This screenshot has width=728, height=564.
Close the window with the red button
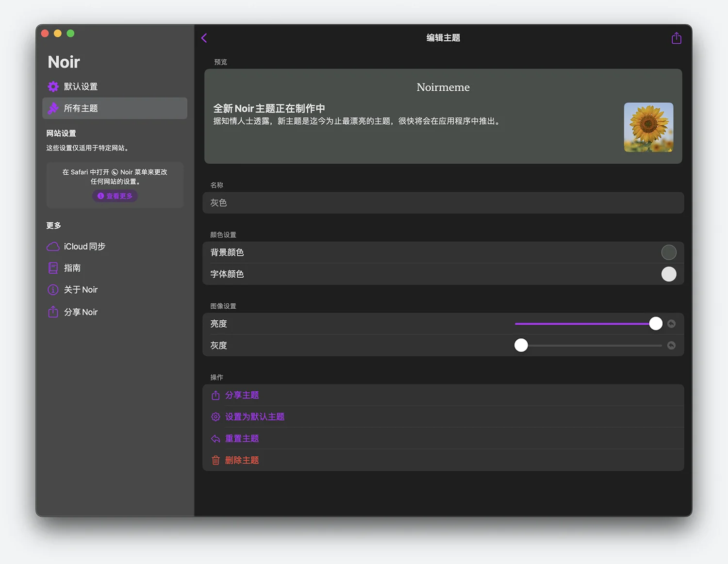coord(45,33)
